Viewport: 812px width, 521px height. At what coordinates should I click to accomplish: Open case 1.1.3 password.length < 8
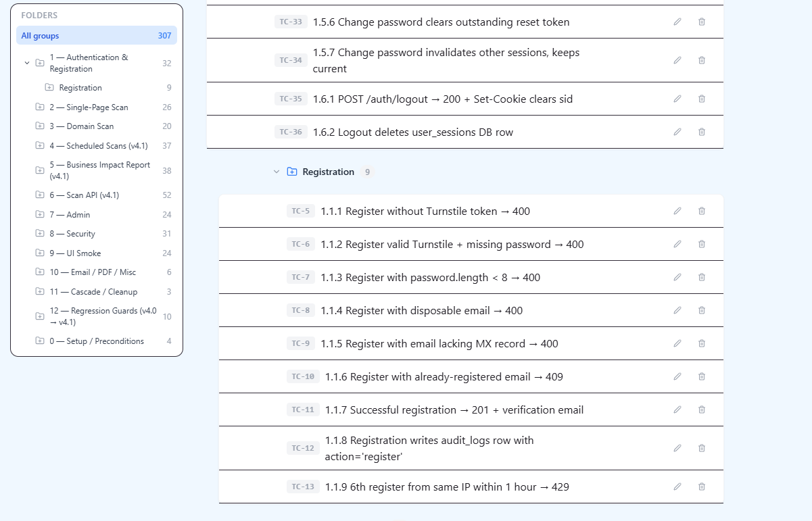pyautogui.click(x=430, y=277)
